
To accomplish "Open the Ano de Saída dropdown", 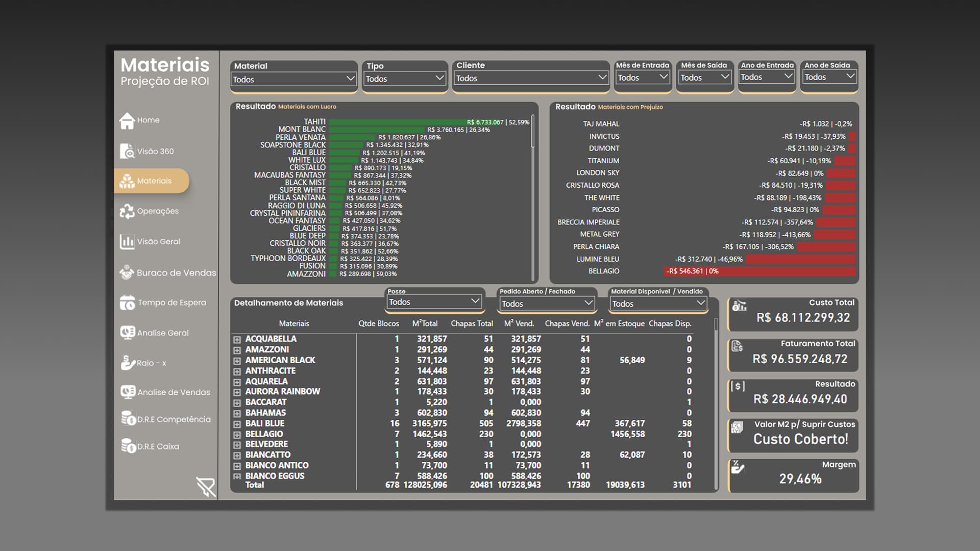I will pos(829,77).
